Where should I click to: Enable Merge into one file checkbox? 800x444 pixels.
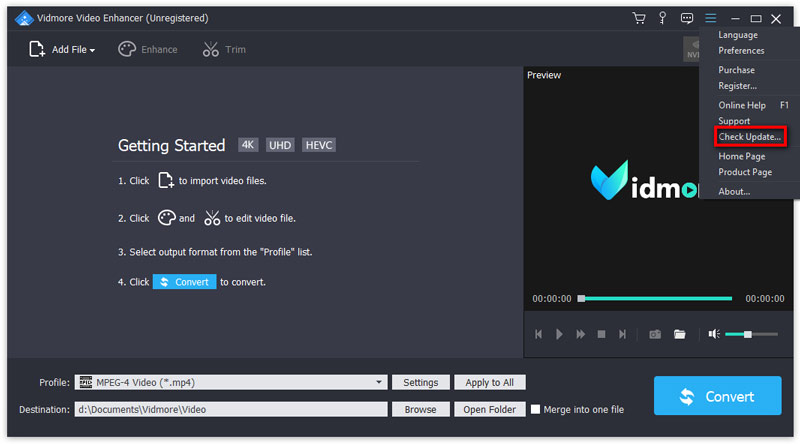(537, 409)
